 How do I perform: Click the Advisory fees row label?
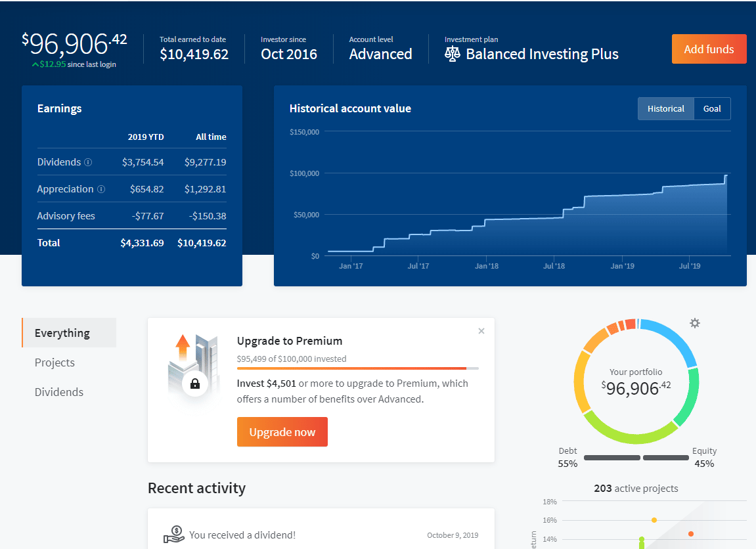(x=66, y=216)
